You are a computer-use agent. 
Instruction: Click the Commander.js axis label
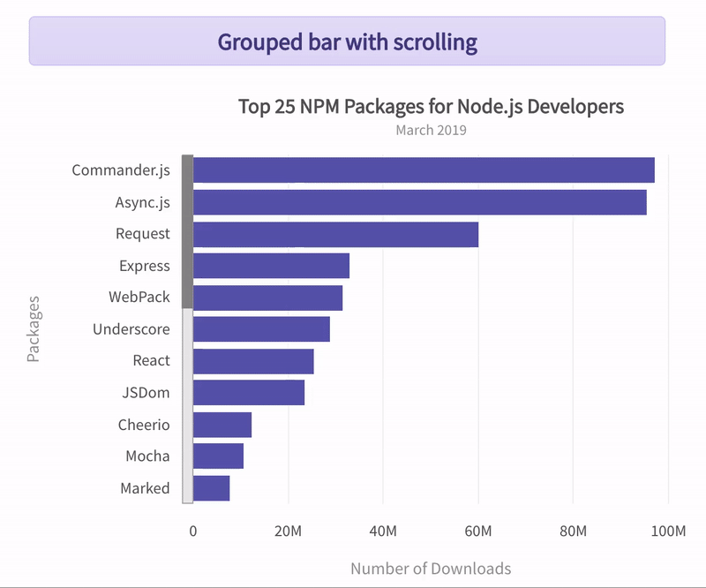click(121, 170)
